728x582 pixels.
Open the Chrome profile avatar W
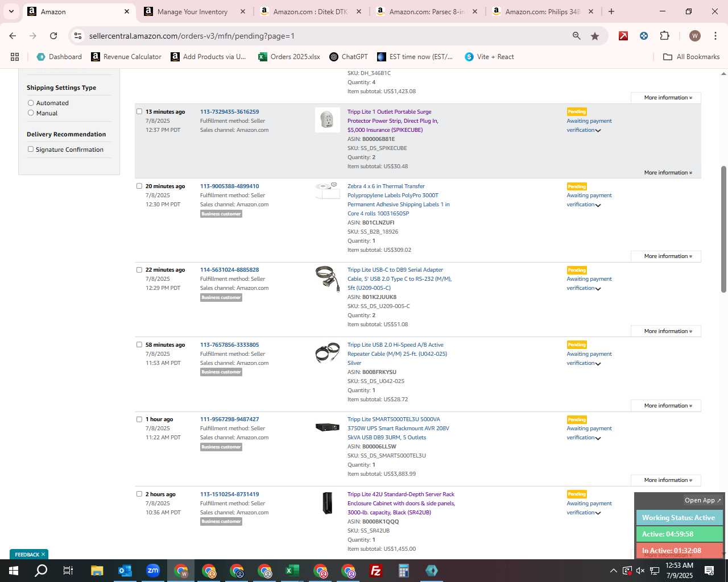694,36
